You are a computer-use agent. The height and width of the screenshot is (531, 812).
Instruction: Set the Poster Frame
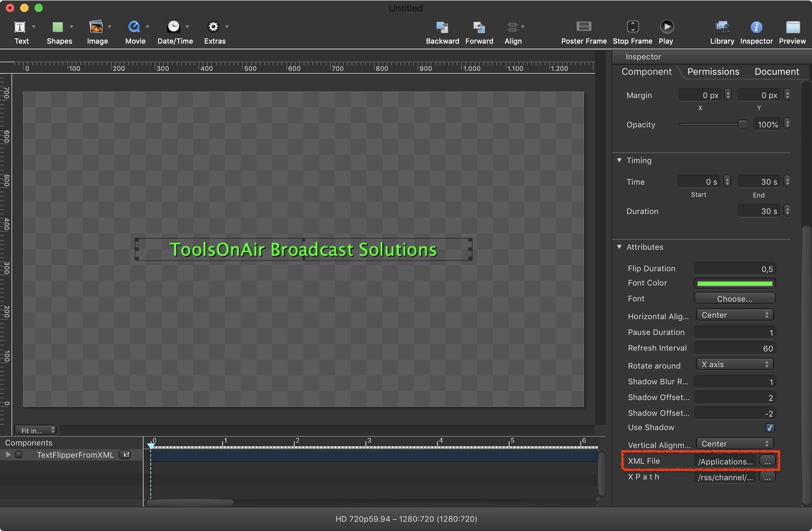coord(584,26)
